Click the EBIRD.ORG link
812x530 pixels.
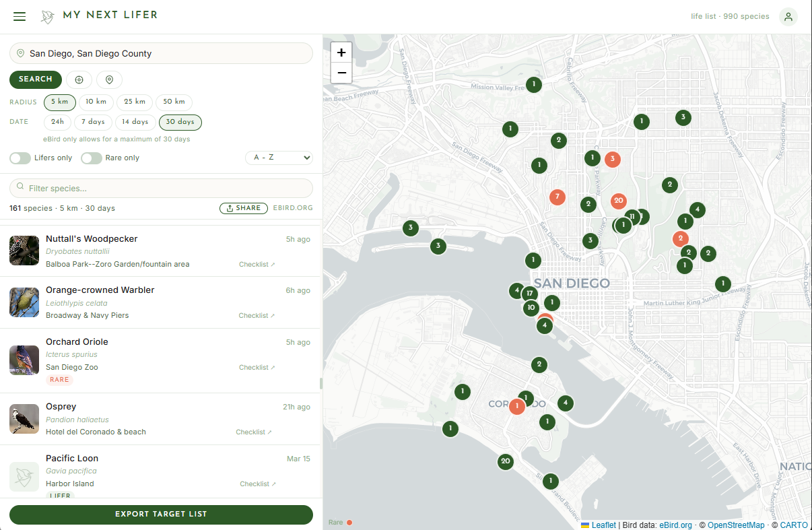click(293, 208)
